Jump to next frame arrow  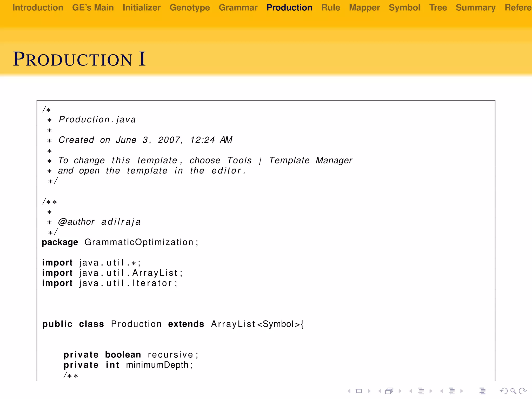(x=400, y=391)
